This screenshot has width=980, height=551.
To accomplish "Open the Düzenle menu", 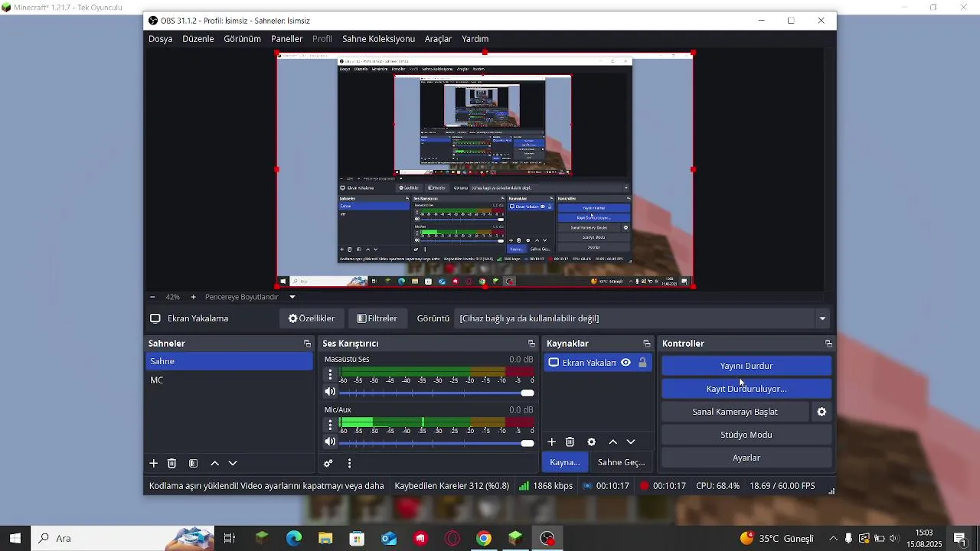I will 198,39.
